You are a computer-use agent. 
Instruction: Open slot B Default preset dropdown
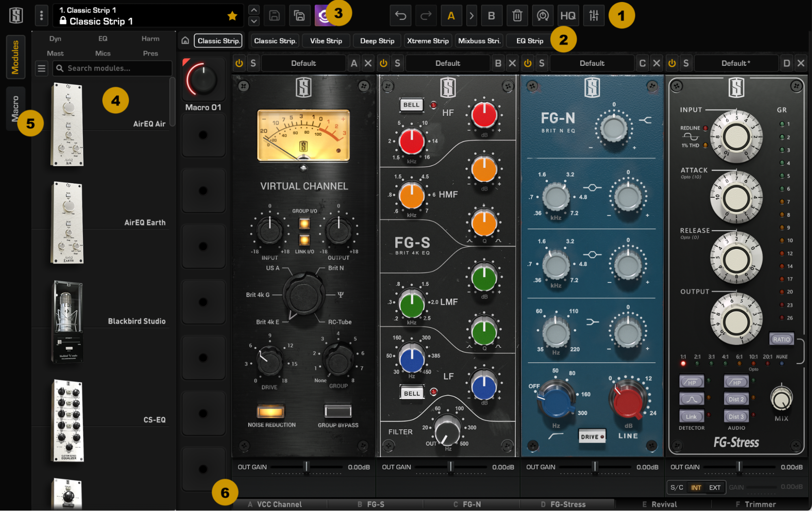[x=448, y=63]
